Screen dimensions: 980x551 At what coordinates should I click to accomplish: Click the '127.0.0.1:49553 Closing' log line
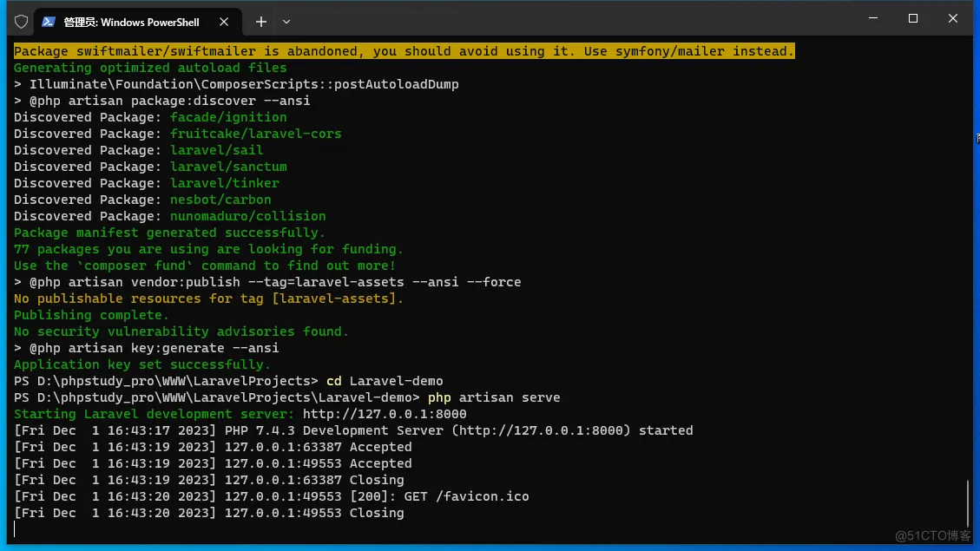(208, 513)
